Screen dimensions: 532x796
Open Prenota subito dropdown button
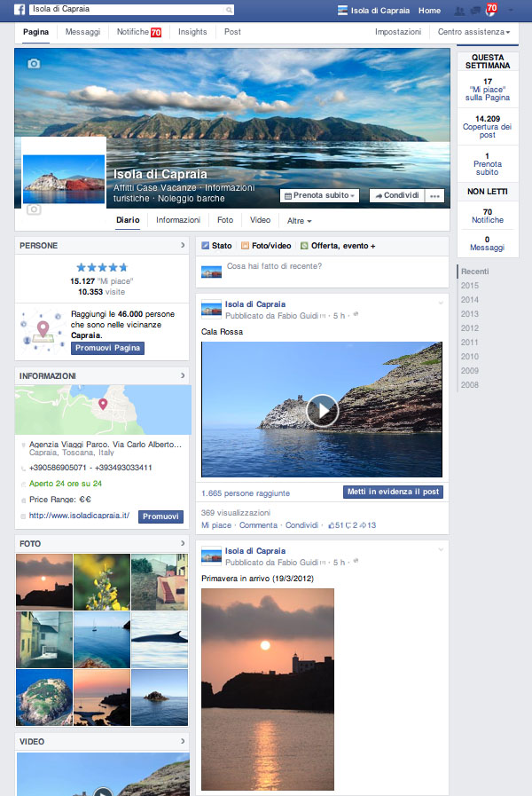(x=319, y=195)
